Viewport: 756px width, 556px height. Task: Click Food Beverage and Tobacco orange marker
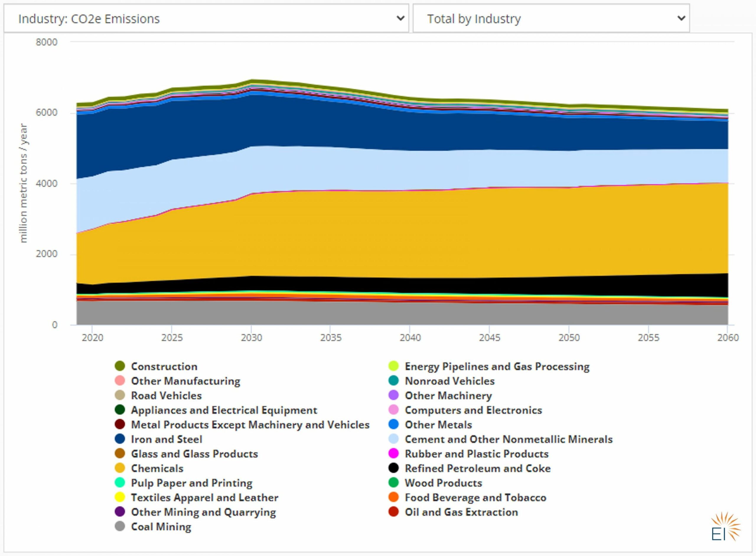[x=393, y=497]
